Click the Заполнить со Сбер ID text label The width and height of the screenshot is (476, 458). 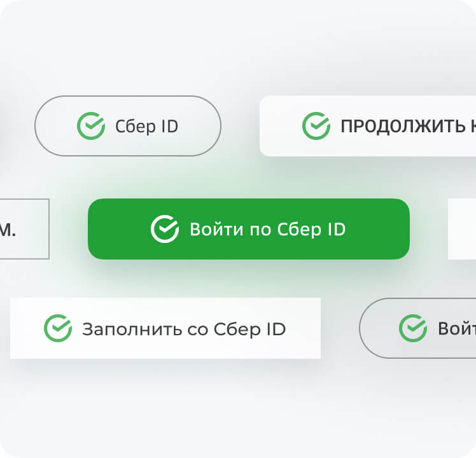tap(184, 329)
